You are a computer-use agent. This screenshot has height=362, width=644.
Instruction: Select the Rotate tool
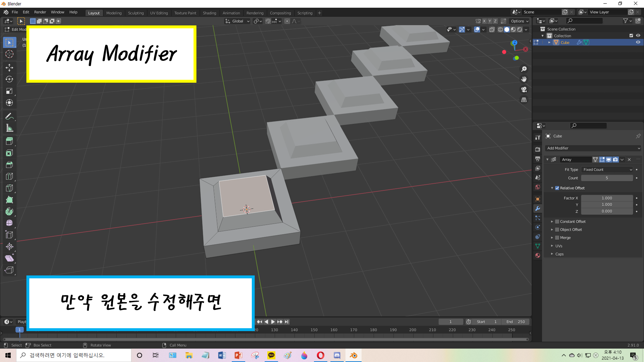pyautogui.click(x=9, y=79)
